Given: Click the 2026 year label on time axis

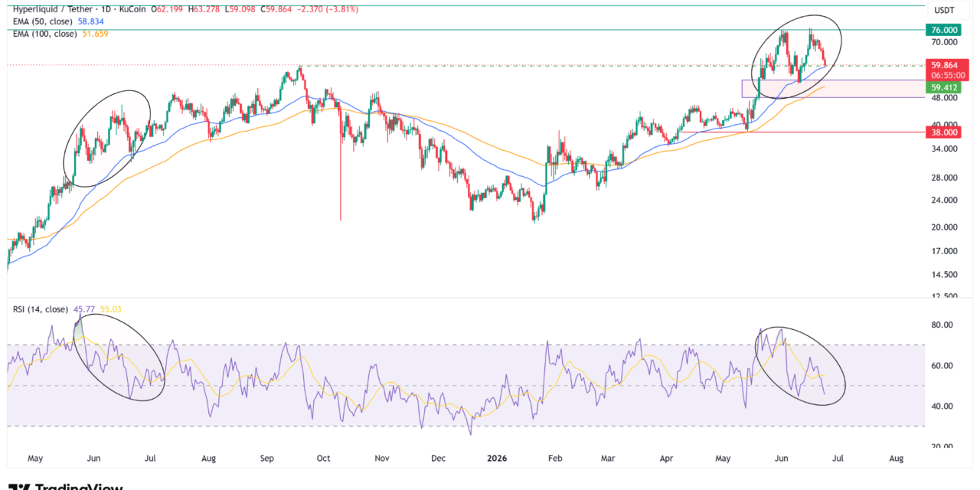Looking at the screenshot, I should pos(497,459).
